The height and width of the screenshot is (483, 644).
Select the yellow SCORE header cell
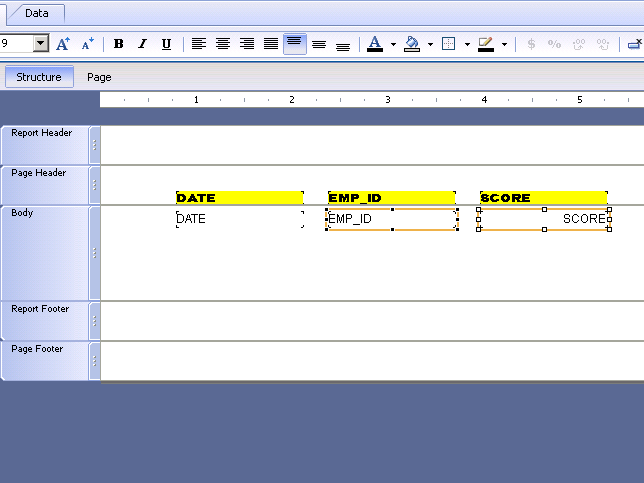[x=544, y=198]
